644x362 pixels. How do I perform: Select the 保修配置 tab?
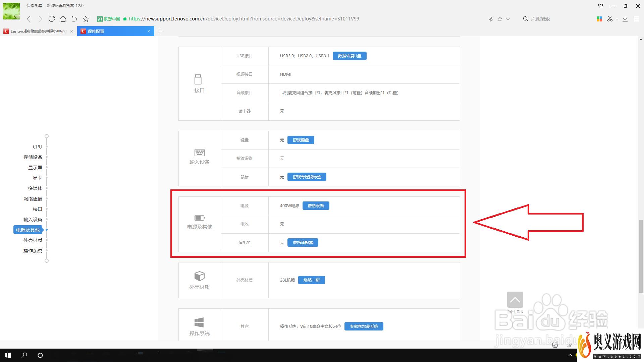click(116, 31)
